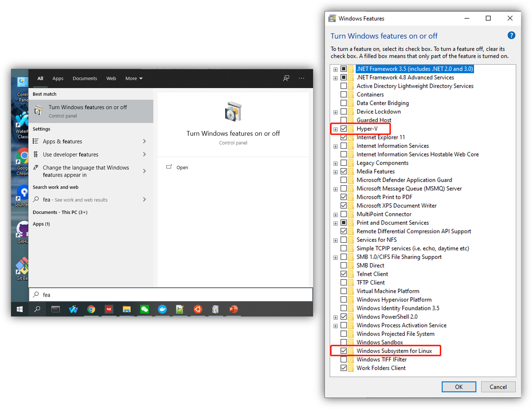
Task: Open the red Youdao app taskbar icon
Action: (109, 309)
